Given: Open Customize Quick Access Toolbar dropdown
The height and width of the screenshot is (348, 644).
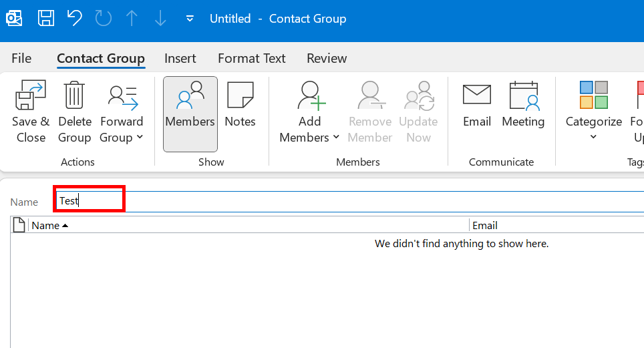Looking at the screenshot, I should point(190,19).
